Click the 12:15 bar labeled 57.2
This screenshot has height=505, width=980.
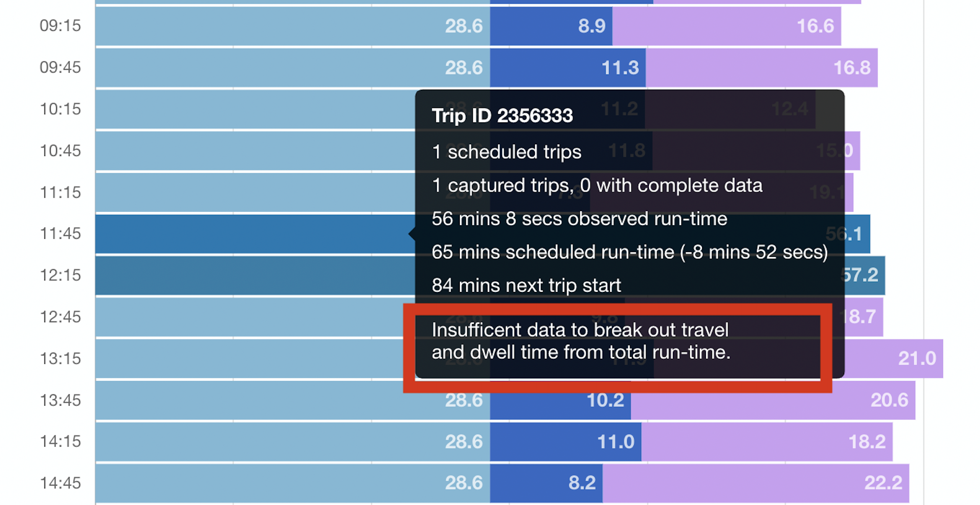(255, 276)
